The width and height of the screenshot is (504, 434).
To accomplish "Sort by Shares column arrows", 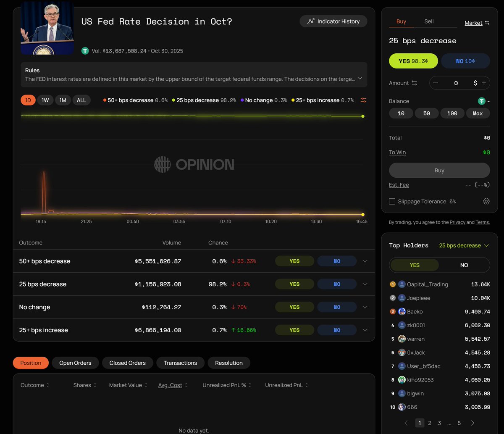I will point(95,385).
